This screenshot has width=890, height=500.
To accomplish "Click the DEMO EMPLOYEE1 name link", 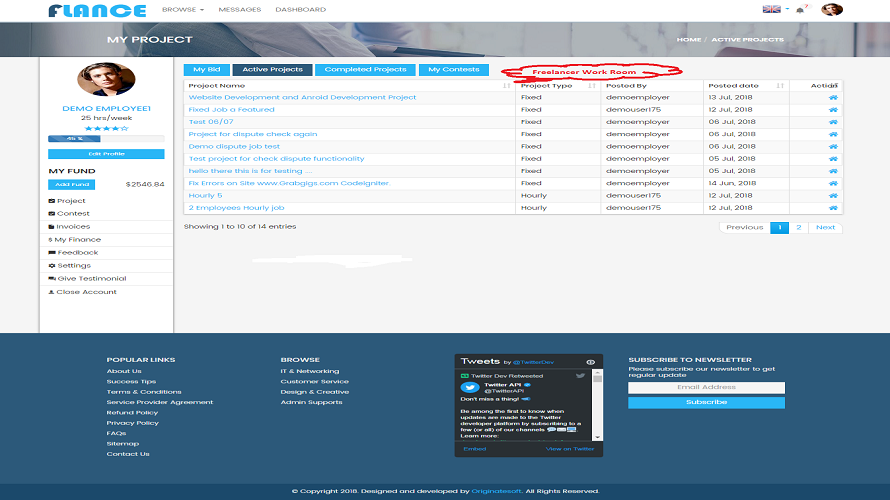I will click(x=106, y=108).
